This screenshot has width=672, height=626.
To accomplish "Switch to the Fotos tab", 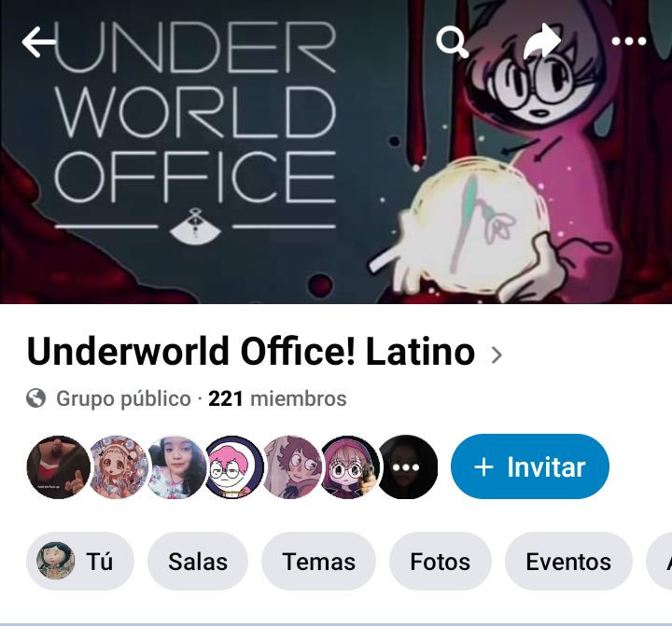I will (441, 562).
